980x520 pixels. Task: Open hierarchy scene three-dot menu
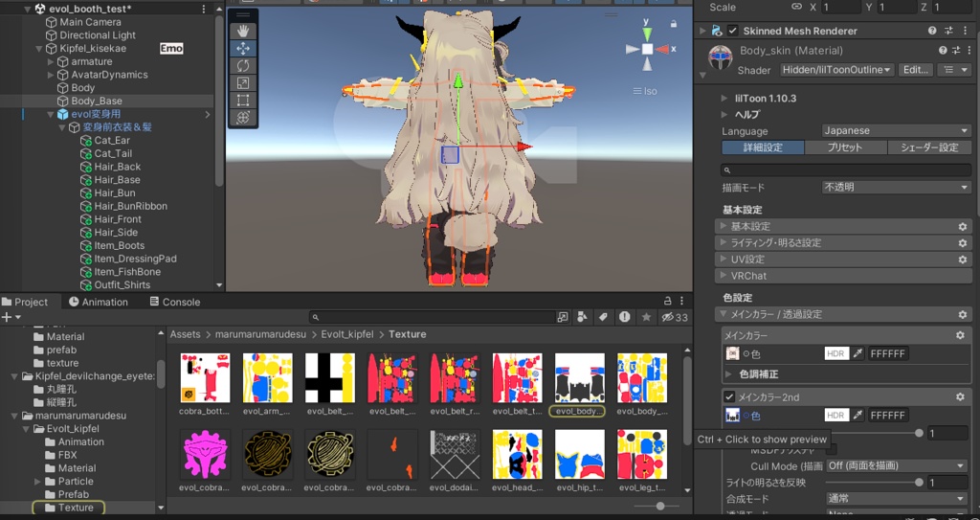[204, 9]
